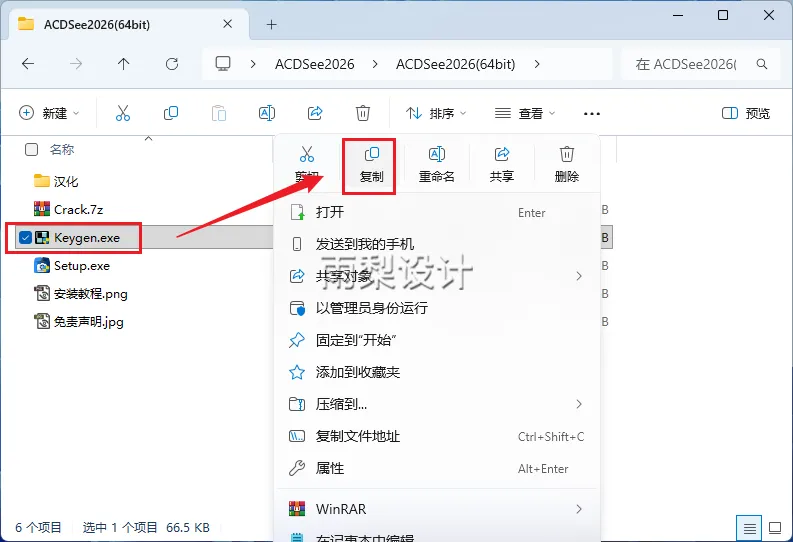The height and width of the screenshot is (542, 793).
Task: Switch to details list view icon in status bar
Action: pos(750,528)
